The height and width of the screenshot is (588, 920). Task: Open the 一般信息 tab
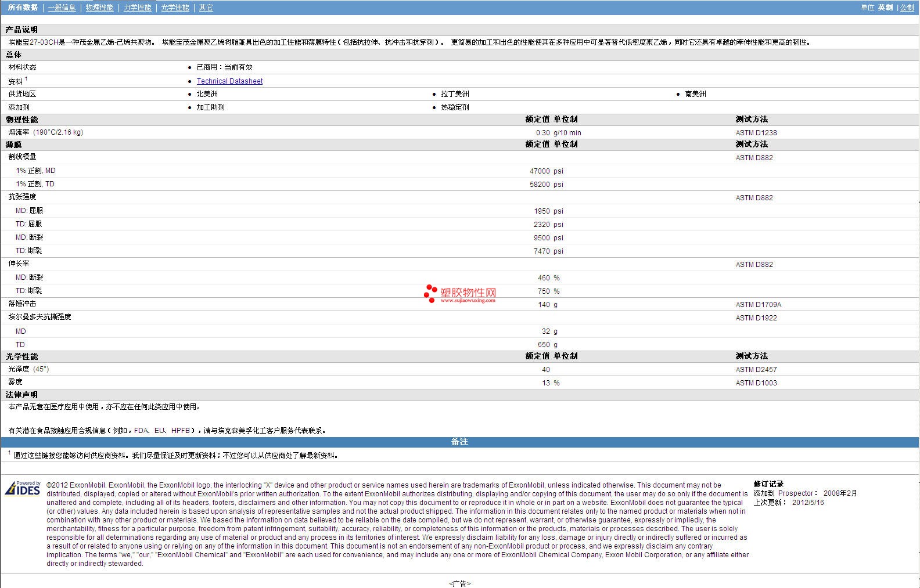coord(62,8)
